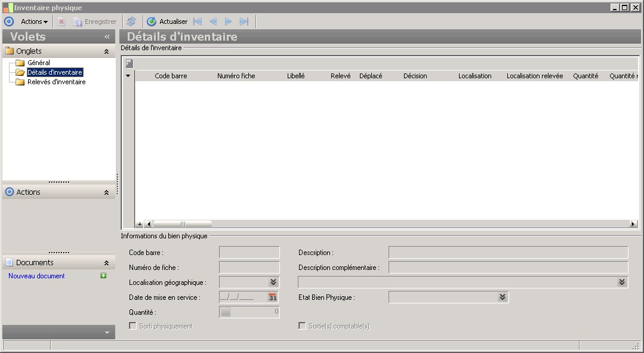
Task: Open the wide location description dropdown
Action: coord(622,282)
